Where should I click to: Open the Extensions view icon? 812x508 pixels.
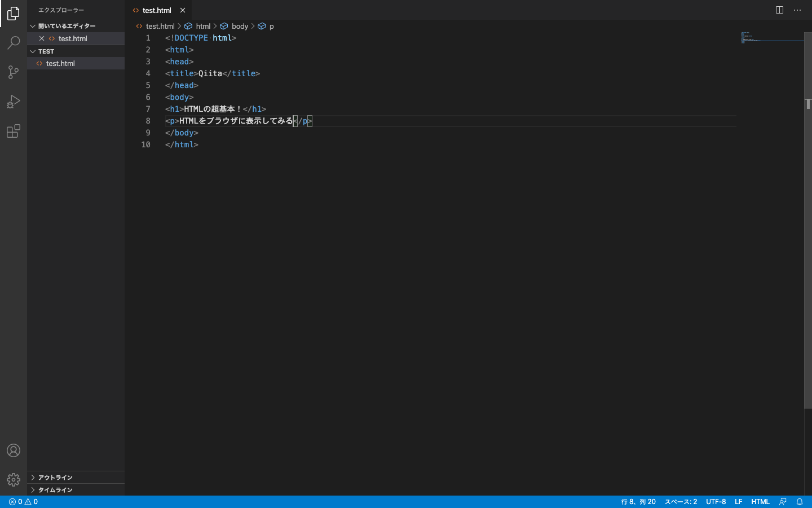[x=14, y=131]
